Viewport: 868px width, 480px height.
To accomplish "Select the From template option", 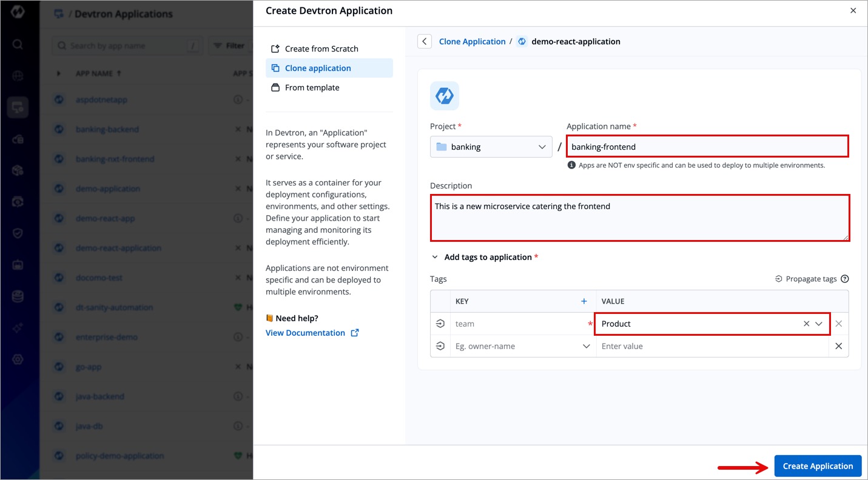I will click(x=312, y=87).
